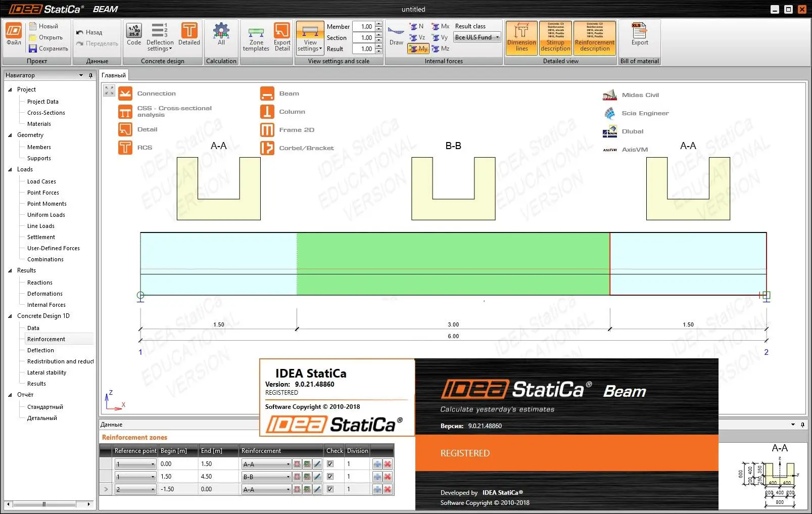812x514 pixels.
Task: Toggle Stirrup description
Action: (x=555, y=37)
